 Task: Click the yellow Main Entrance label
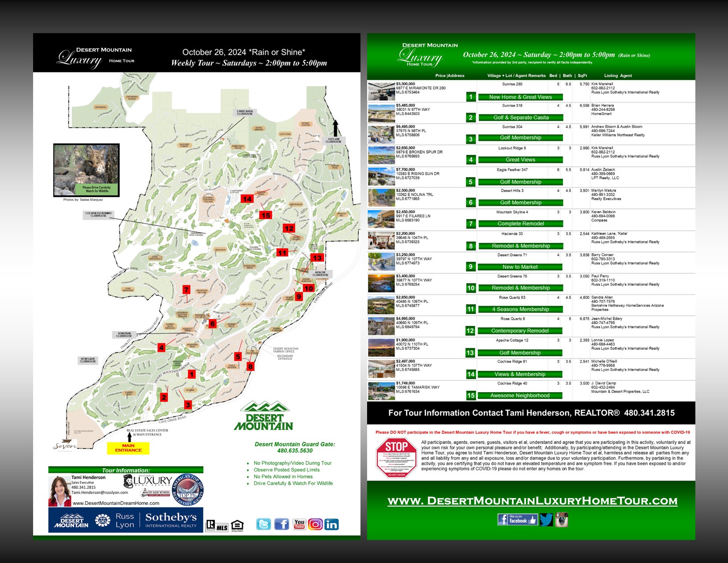coord(128,448)
